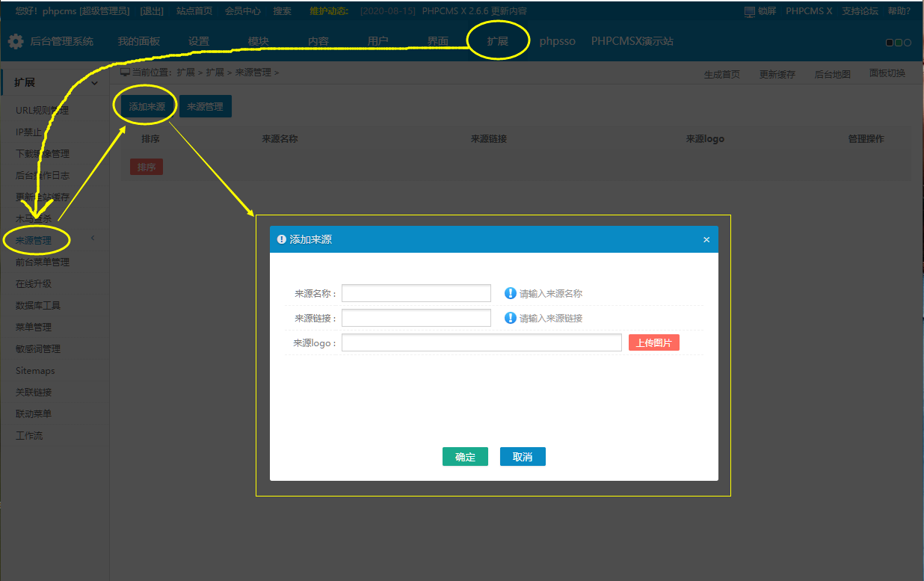Select 数据库工具 in the left sidebar

click(38, 306)
